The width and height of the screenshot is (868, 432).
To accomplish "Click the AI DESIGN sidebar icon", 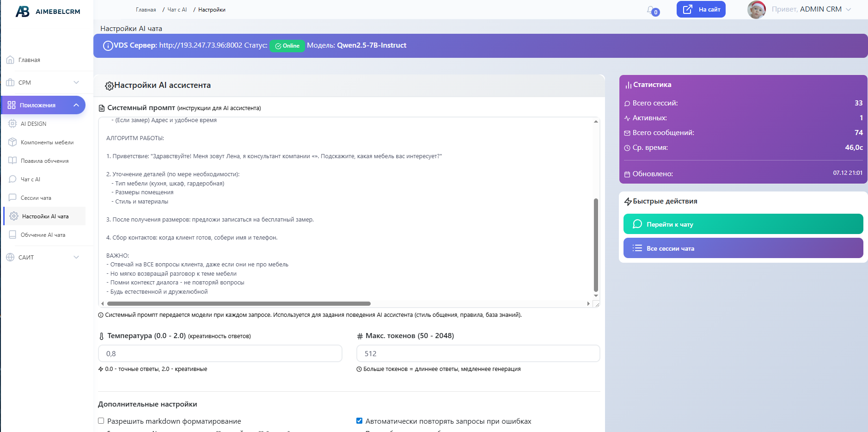I will pos(12,123).
